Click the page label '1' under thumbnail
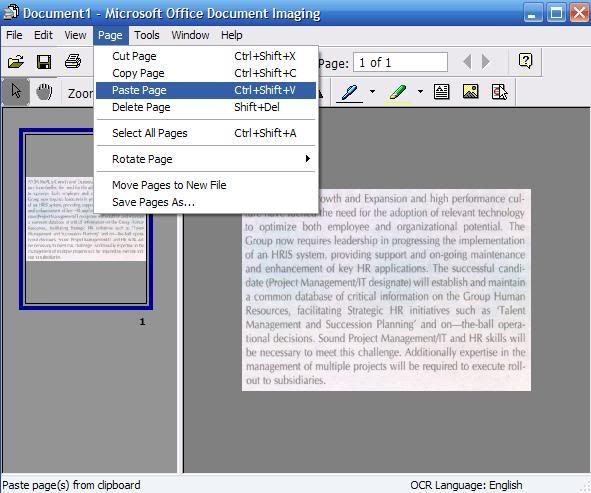Viewport: 591px width, 493px height. point(142,322)
